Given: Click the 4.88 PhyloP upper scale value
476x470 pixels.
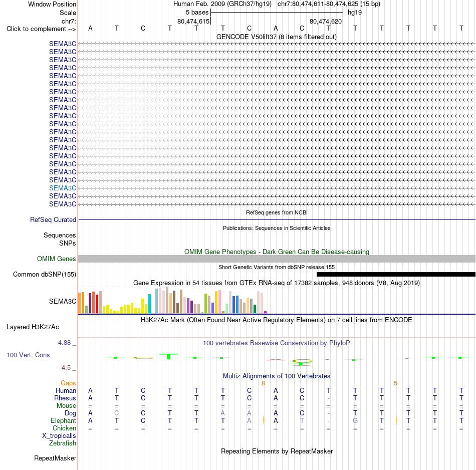Looking at the screenshot, I should pos(64,343).
